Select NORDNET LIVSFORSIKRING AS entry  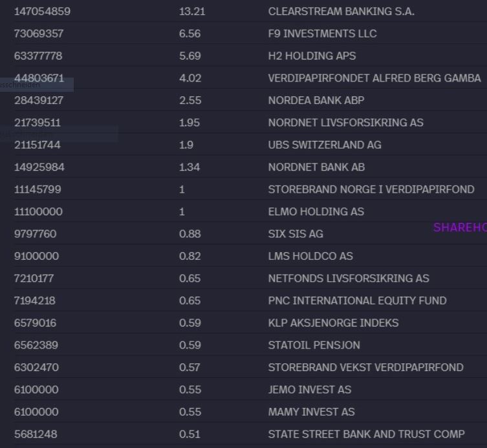[x=345, y=123]
